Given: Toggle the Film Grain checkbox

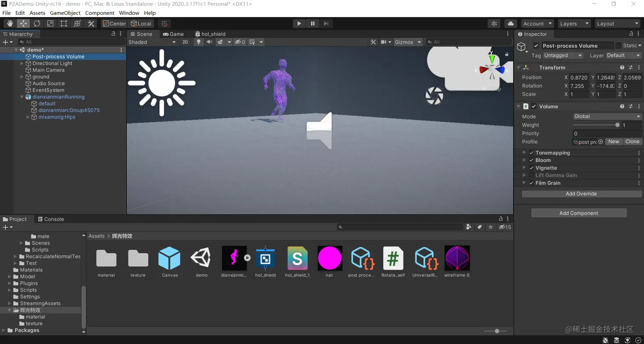Looking at the screenshot, I should [x=531, y=183].
